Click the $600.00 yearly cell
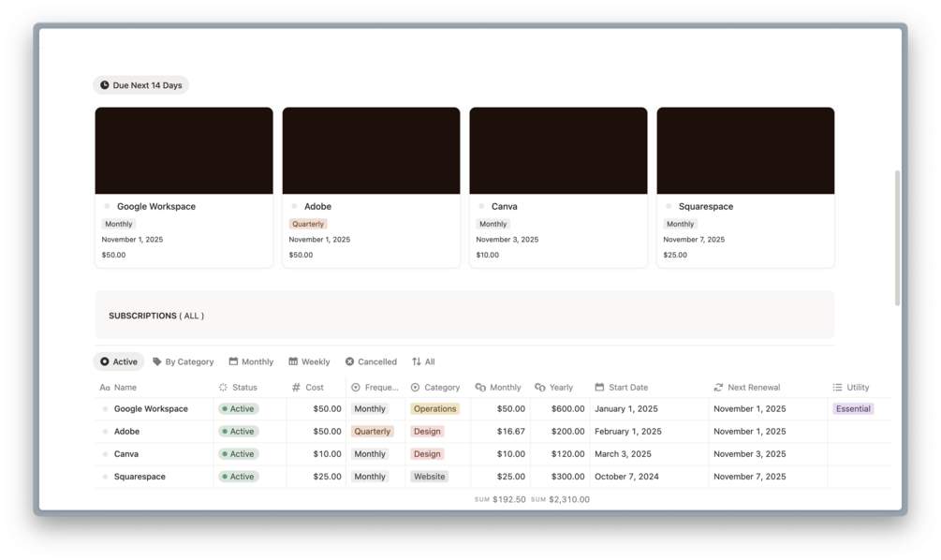This screenshot has height=560, width=941. tap(567, 408)
